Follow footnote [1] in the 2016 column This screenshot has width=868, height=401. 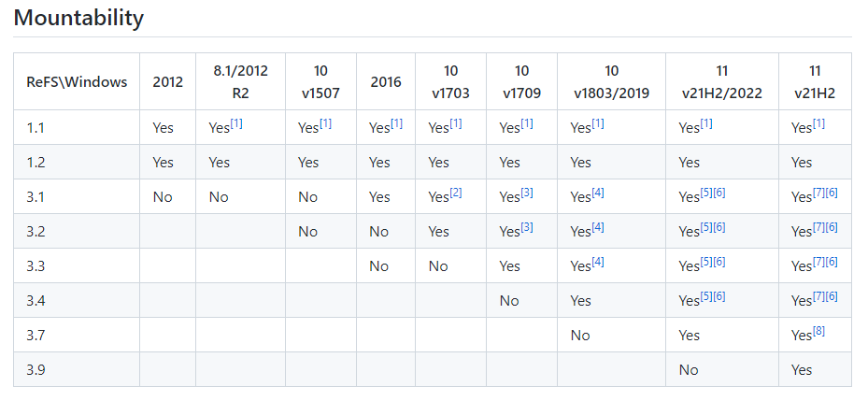[397, 123]
